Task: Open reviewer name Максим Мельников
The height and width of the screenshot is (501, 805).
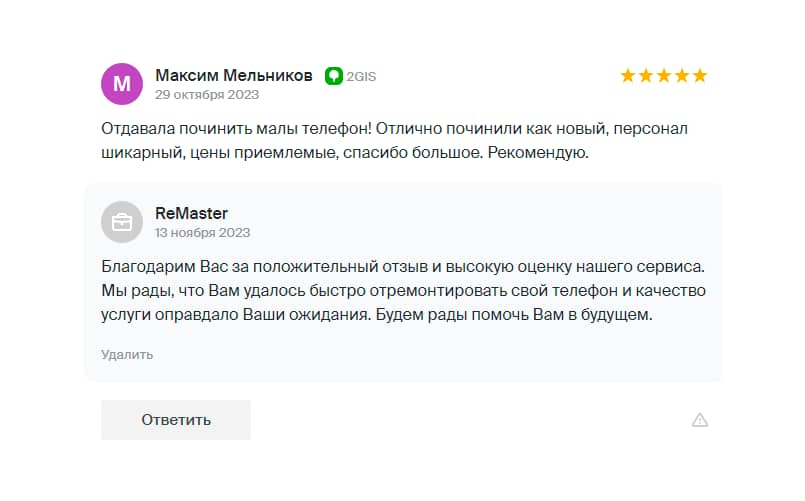Action: click(234, 75)
